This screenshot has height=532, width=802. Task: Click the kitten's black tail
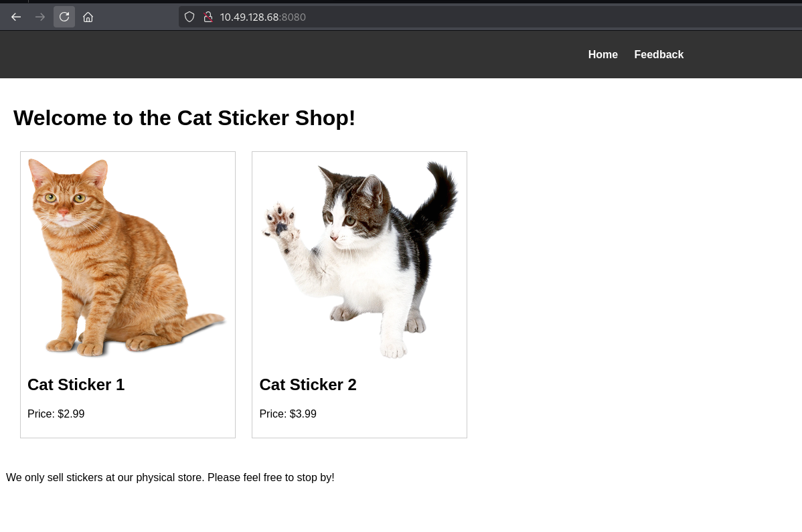tap(440, 194)
